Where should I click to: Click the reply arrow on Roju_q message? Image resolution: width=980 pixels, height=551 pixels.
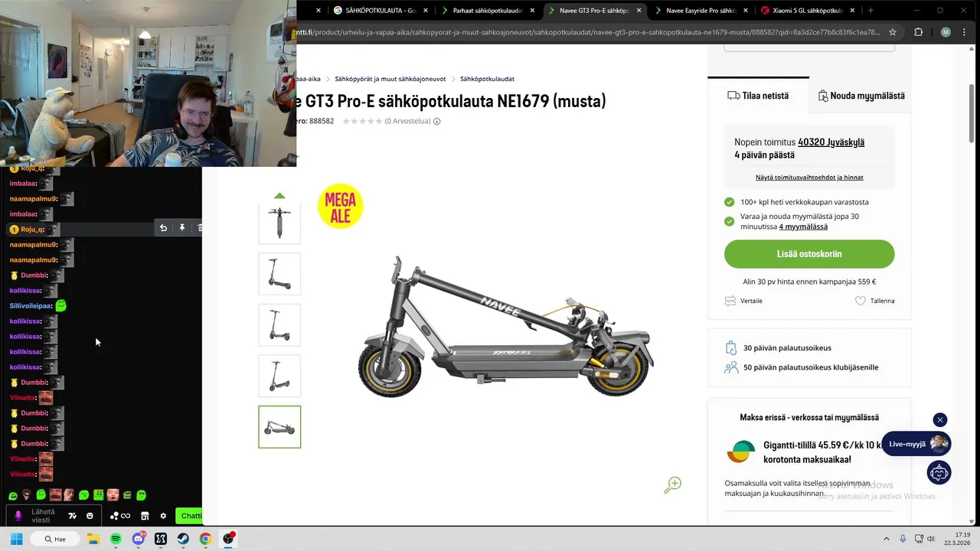(x=163, y=228)
